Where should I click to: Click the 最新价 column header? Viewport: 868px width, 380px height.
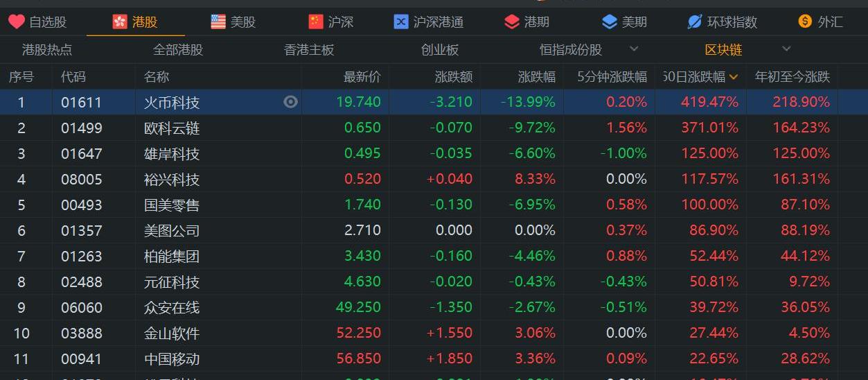point(362,77)
